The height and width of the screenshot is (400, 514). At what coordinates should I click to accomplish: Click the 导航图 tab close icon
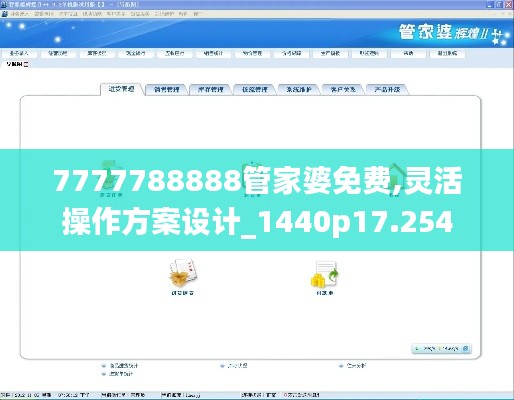pyautogui.click(x=26, y=64)
